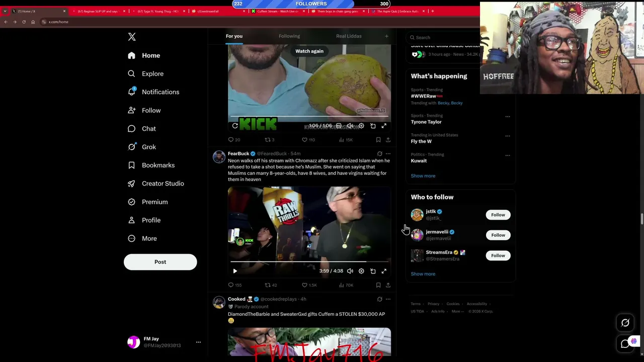Open more options for Fly the W trend
The width and height of the screenshot is (644, 362).
(508, 136)
